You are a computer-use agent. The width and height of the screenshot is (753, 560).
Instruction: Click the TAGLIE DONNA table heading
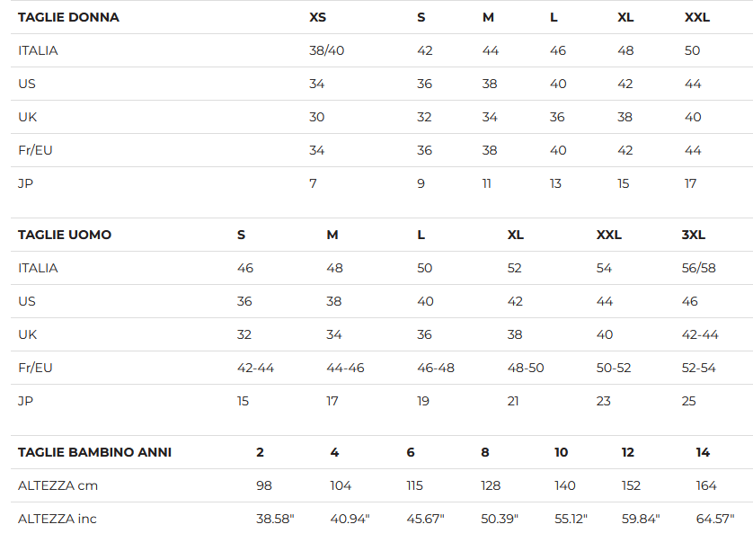tap(68, 17)
